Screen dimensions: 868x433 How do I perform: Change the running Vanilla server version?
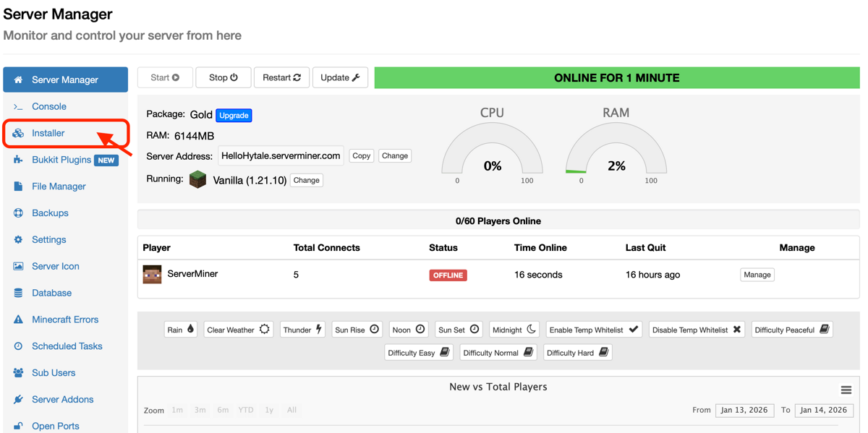coord(306,180)
